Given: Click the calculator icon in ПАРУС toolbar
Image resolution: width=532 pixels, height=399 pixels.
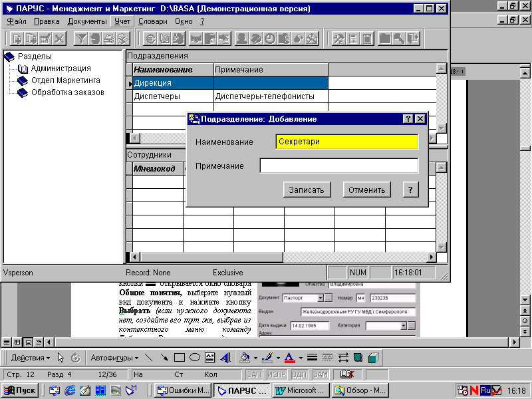Looking at the screenshot, I should pos(353,39).
